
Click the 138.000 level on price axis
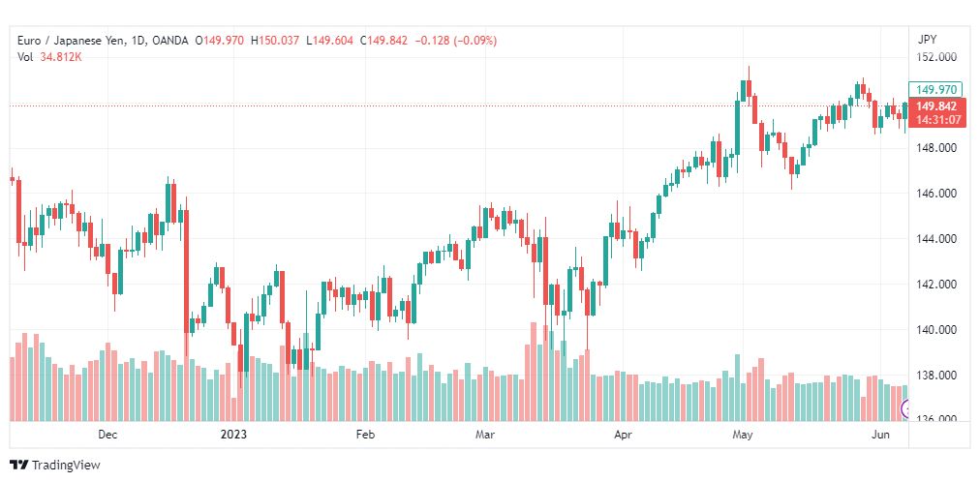pos(935,376)
